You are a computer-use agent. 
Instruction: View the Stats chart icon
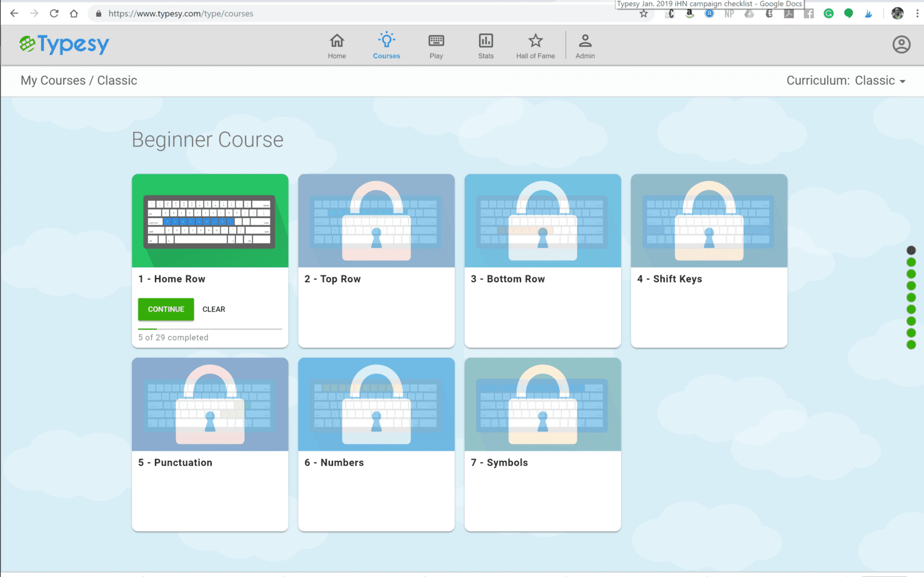[x=485, y=41]
